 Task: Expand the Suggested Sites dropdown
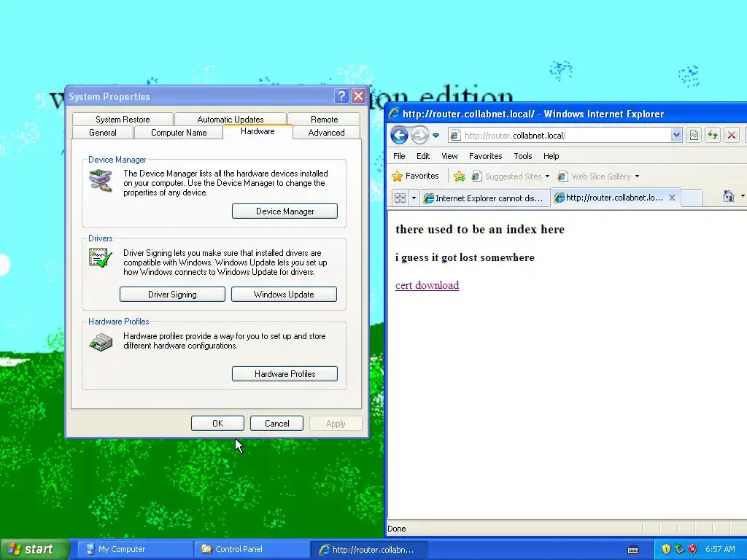pos(547,176)
